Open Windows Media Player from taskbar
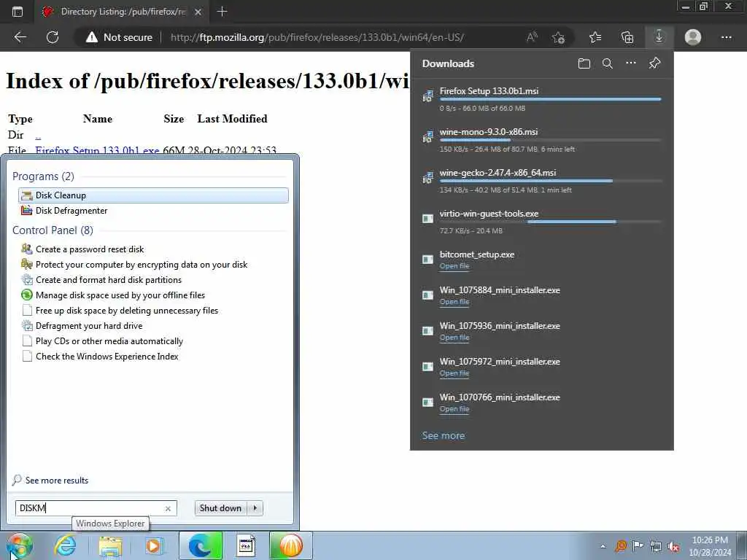 [154, 545]
